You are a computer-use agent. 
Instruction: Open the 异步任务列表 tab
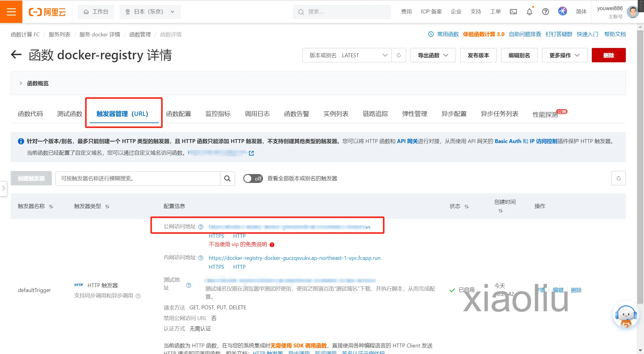pyautogui.click(x=500, y=114)
